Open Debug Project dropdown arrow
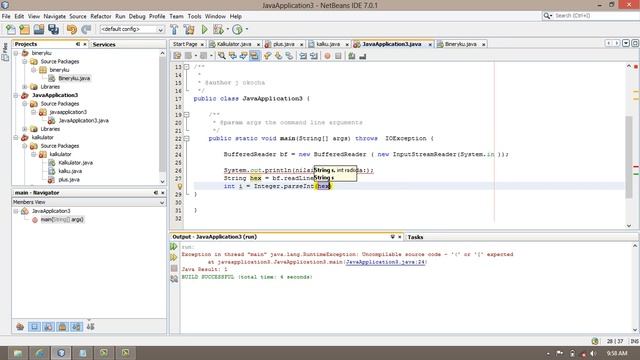This screenshot has width=640, height=360. point(228,29)
